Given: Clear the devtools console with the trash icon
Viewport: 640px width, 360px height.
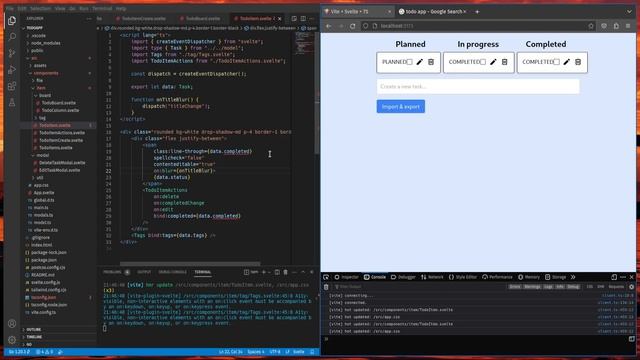Looking at the screenshot, I should 326,287.
